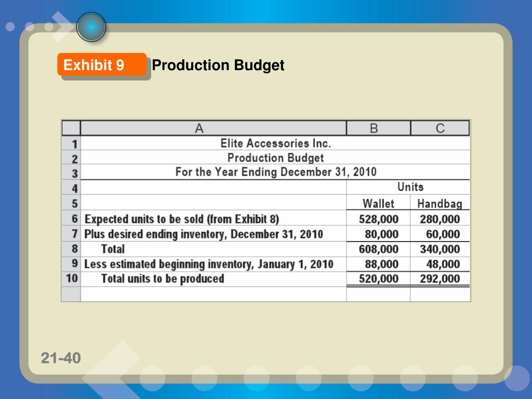Click Handbag production 292,000

click(x=440, y=278)
